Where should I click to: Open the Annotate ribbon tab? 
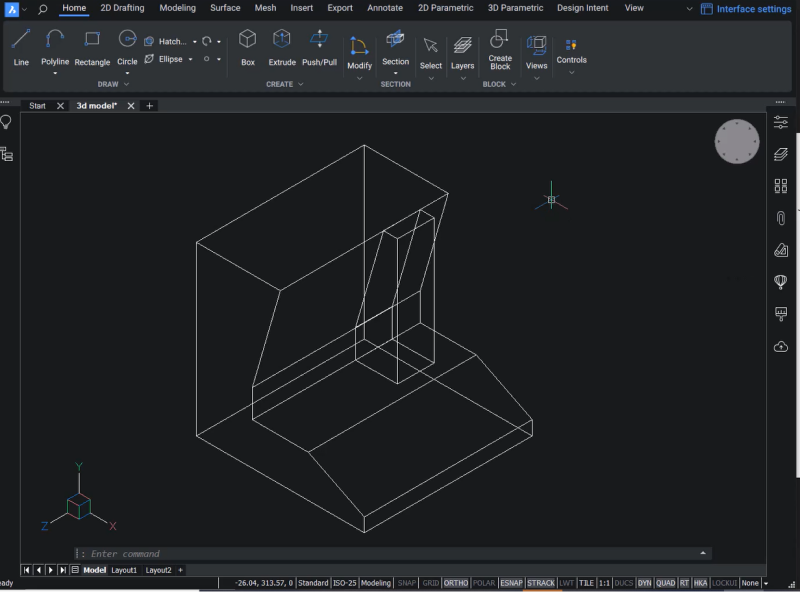pyautogui.click(x=384, y=8)
